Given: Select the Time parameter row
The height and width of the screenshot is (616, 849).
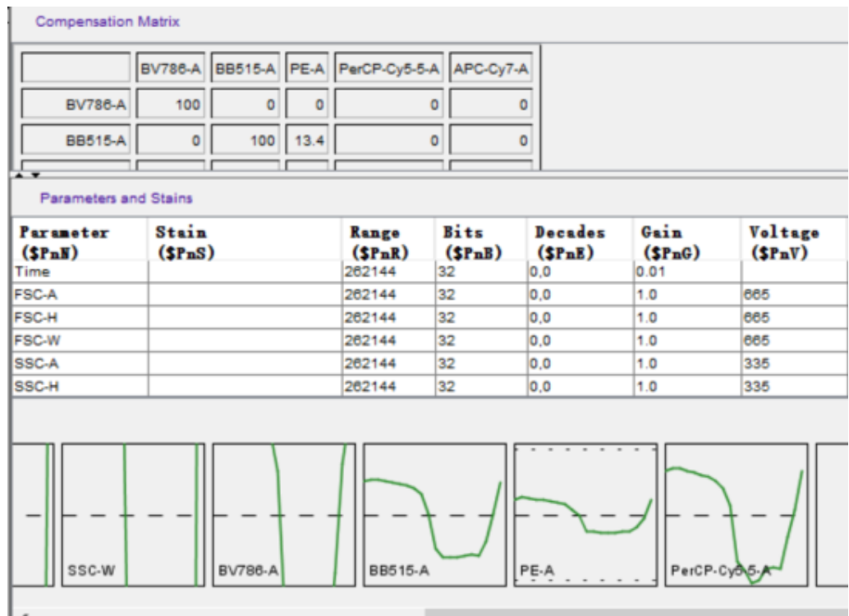Looking at the screenshot, I should (430, 271).
